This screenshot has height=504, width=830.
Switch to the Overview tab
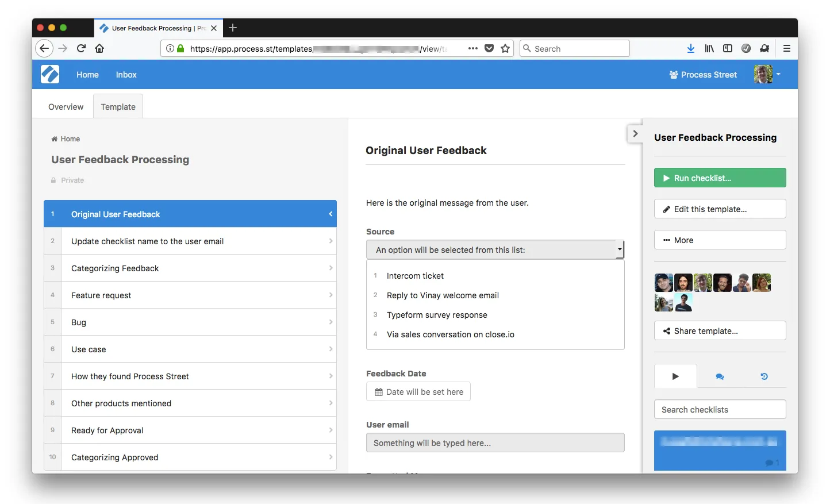[66, 107]
